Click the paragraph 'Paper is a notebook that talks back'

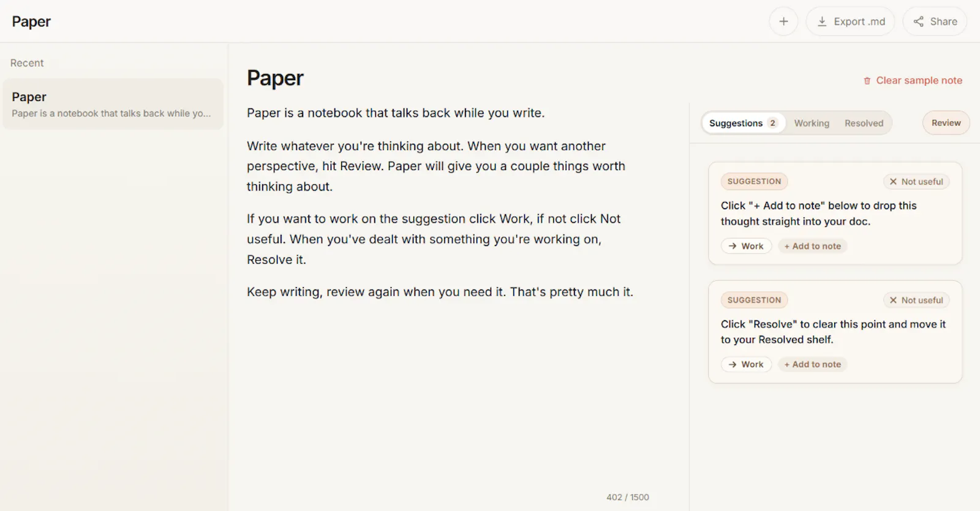[x=396, y=113]
